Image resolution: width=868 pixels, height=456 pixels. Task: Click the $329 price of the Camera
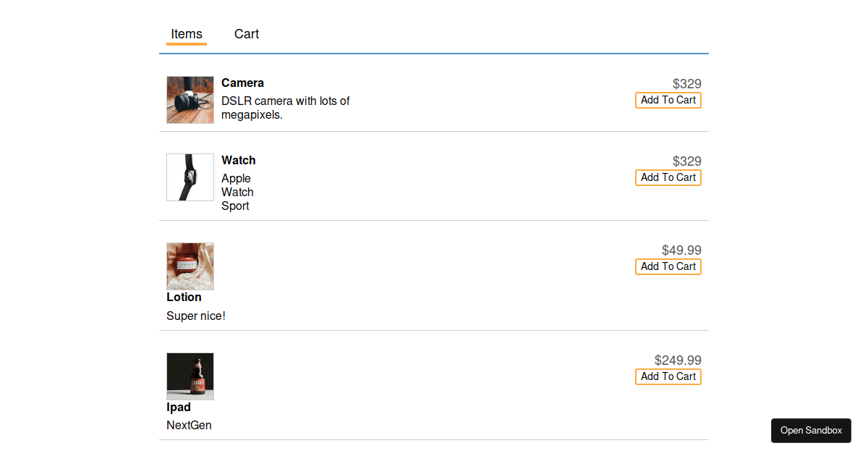[686, 84]
